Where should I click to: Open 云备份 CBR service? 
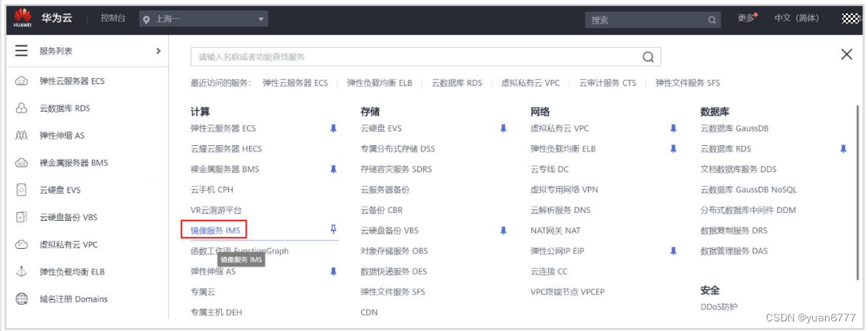tap(381, 210)
